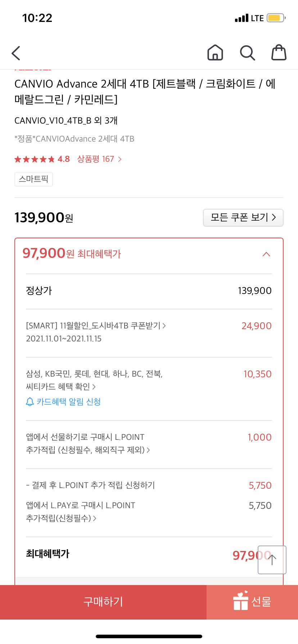
Task: Open search with magnifier icon
Action: 247,53
